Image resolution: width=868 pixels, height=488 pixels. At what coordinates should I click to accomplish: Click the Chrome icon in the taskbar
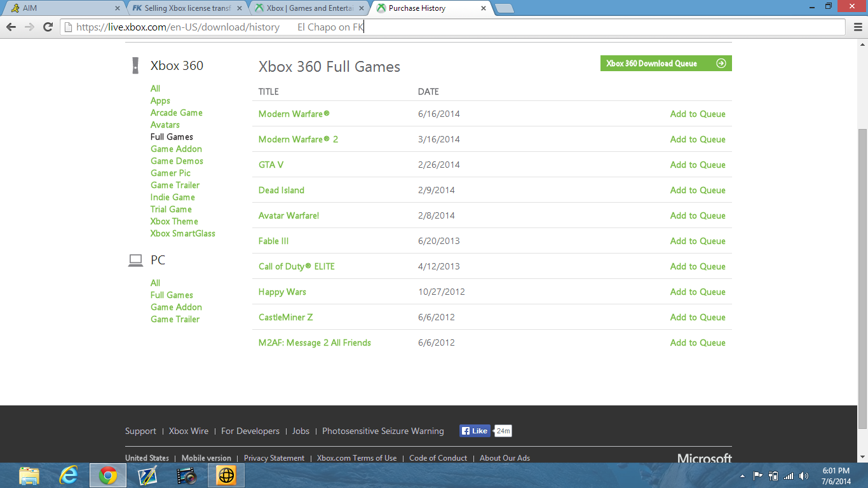(x=108, y=475)
